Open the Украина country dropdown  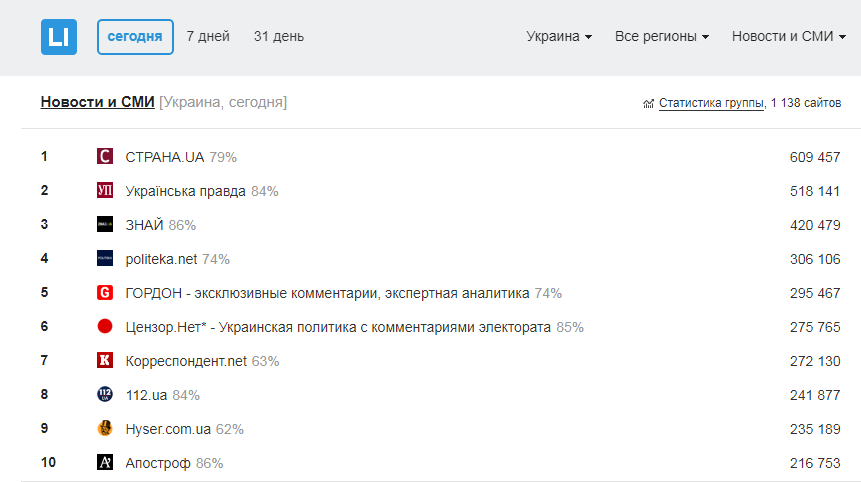(559, 37)
